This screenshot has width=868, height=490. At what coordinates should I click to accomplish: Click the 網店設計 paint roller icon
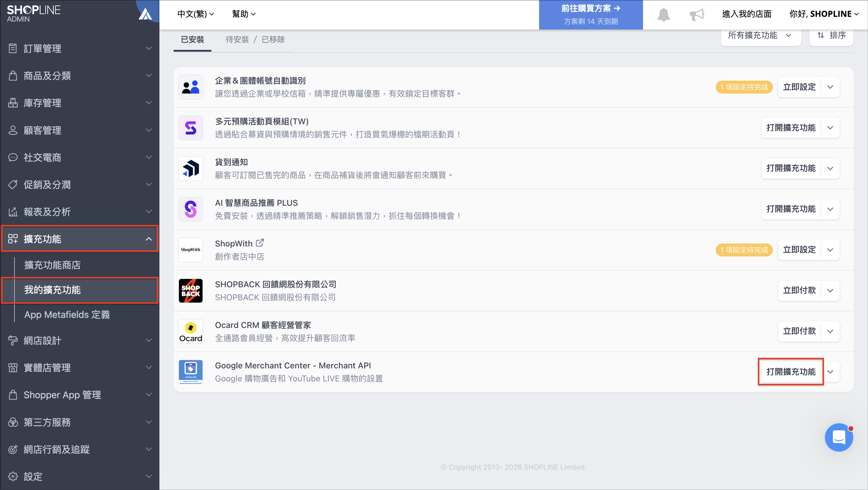coord(13,340)
